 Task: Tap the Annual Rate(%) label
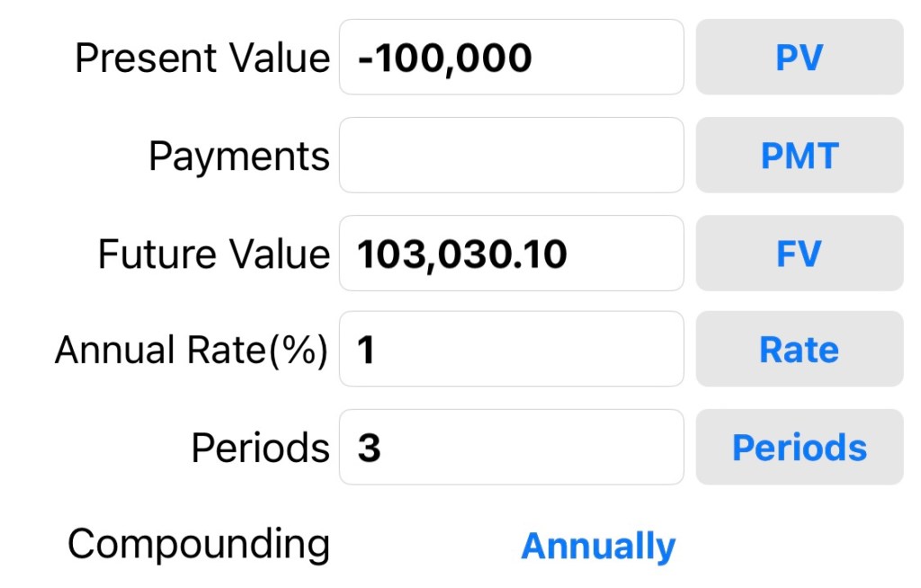tap(192, 350)
